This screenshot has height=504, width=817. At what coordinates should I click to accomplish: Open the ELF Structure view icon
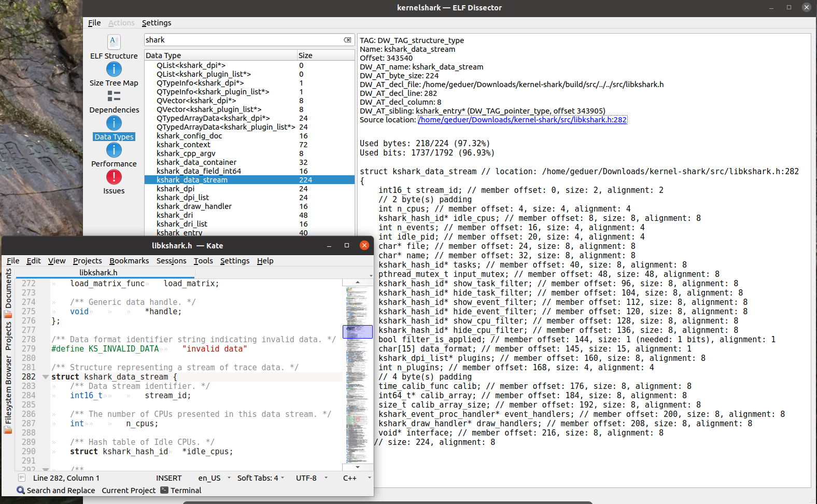click(114, 42)
